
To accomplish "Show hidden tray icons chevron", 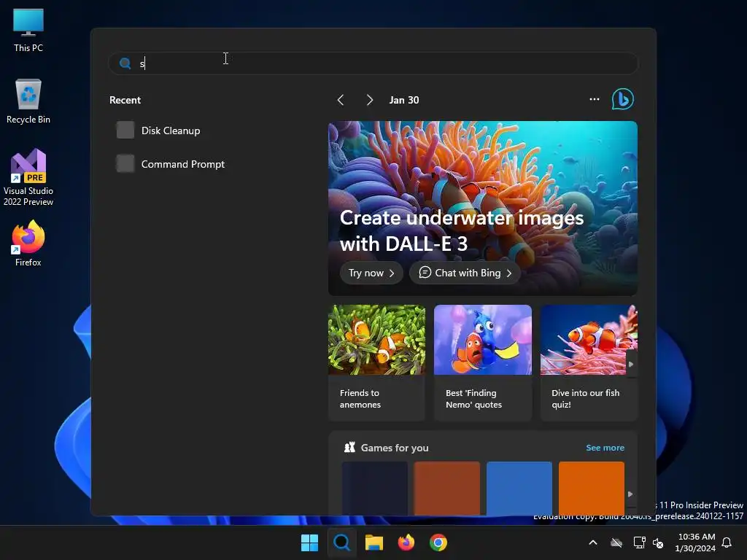I will 593,542.
